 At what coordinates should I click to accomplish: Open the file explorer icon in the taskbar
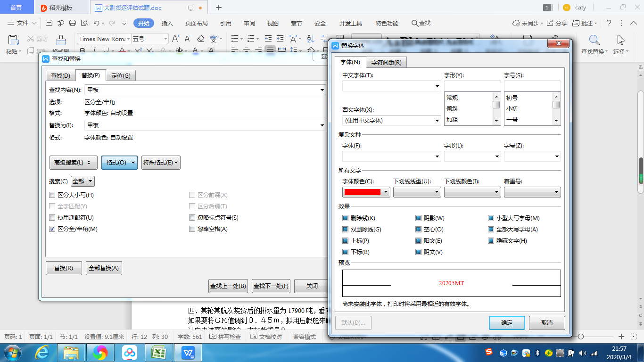click(x=71, y=352)
